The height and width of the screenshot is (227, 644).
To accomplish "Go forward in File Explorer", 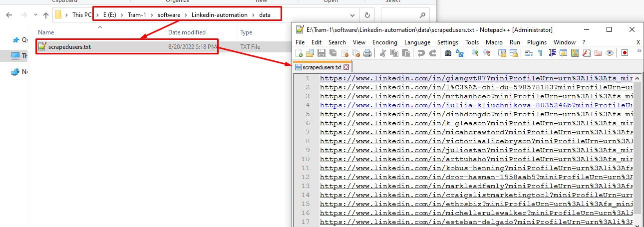I will [x=23, y=15].
